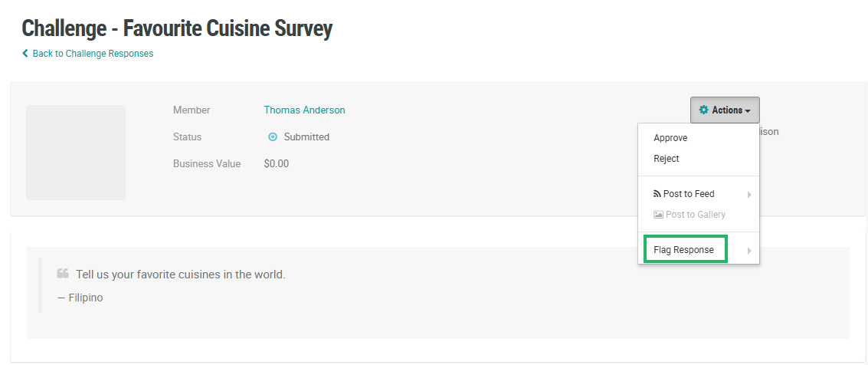Toggle the Actions dropdown caret
Image resolution: width=868 pixels, height=365 pixels.
click(748, 111)
